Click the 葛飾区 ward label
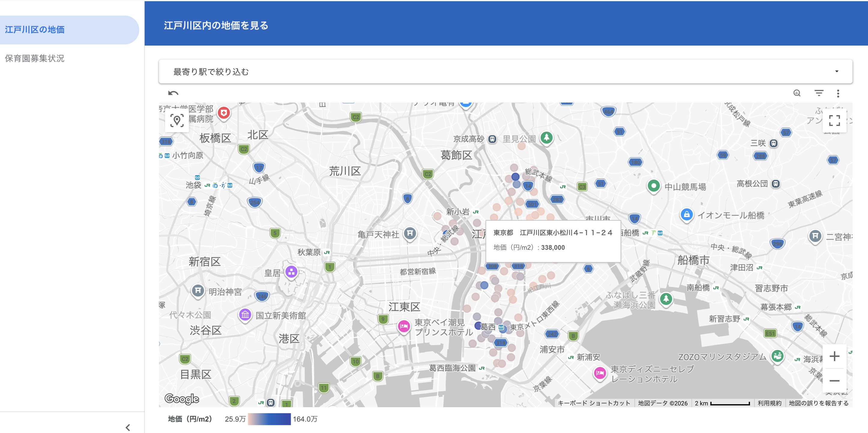Image resolution: width=868 pixels, height=433 pixels. [x=456, y=155]
